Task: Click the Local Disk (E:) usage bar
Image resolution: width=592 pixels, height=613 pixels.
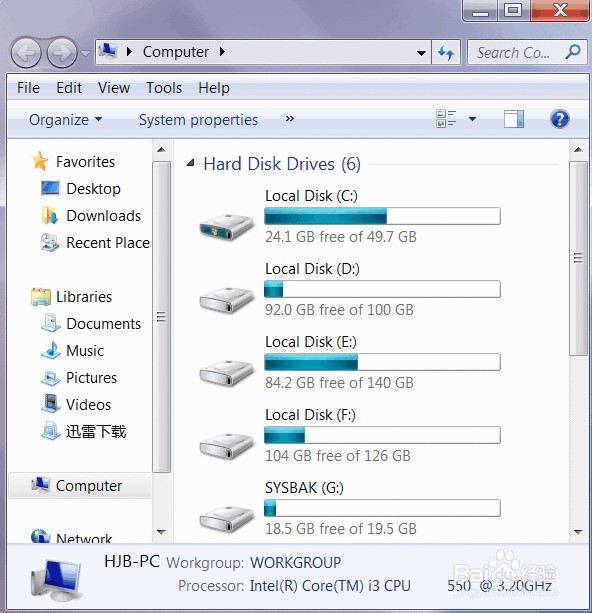Action: point(382,362)
